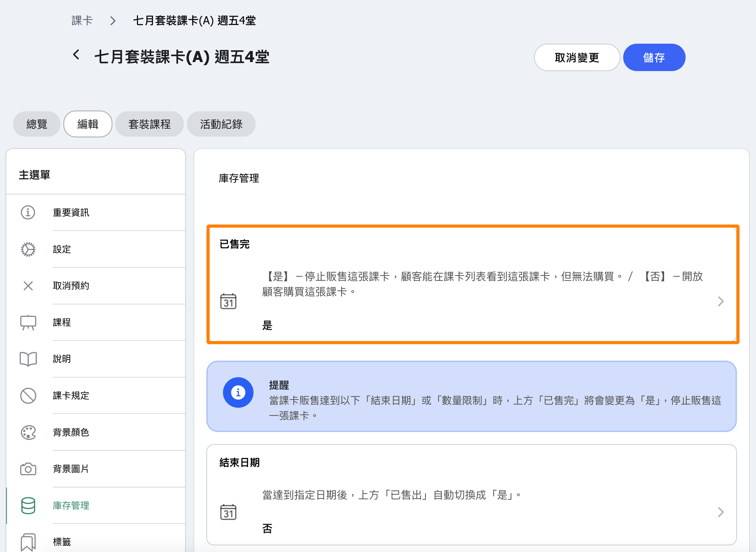
Task: Expand the 已售完 setting chevron
Action: click(721, 301)
